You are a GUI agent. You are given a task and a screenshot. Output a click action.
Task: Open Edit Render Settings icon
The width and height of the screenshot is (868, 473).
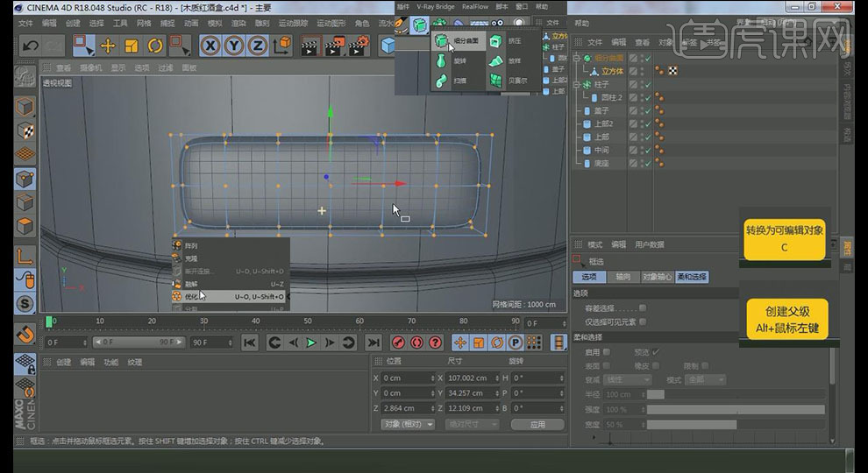point(359,46)
